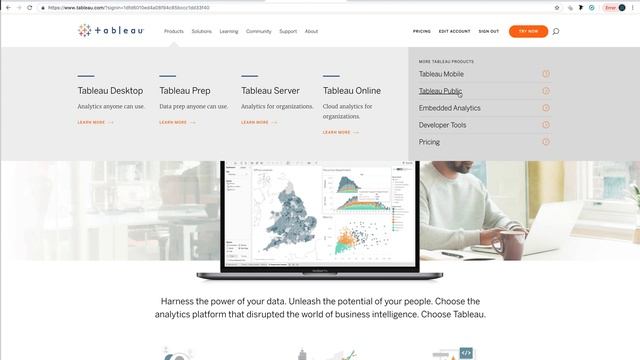Select Tableau Mobile in More Tableau Products
The image size is (640, 360).
tap(441, 74)
